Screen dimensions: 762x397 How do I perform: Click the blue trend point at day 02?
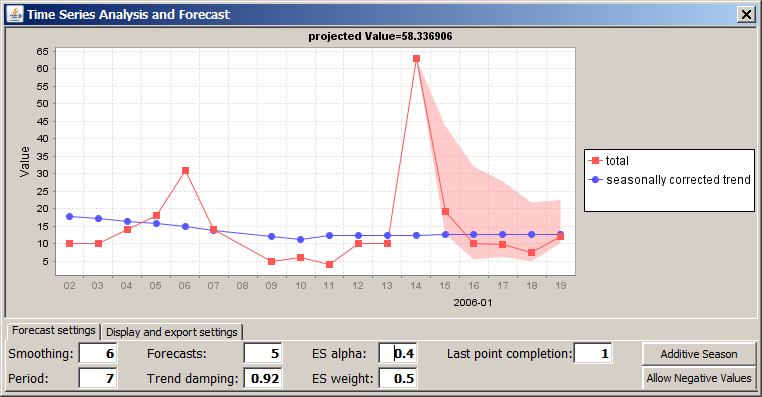(x=69, y=216)
